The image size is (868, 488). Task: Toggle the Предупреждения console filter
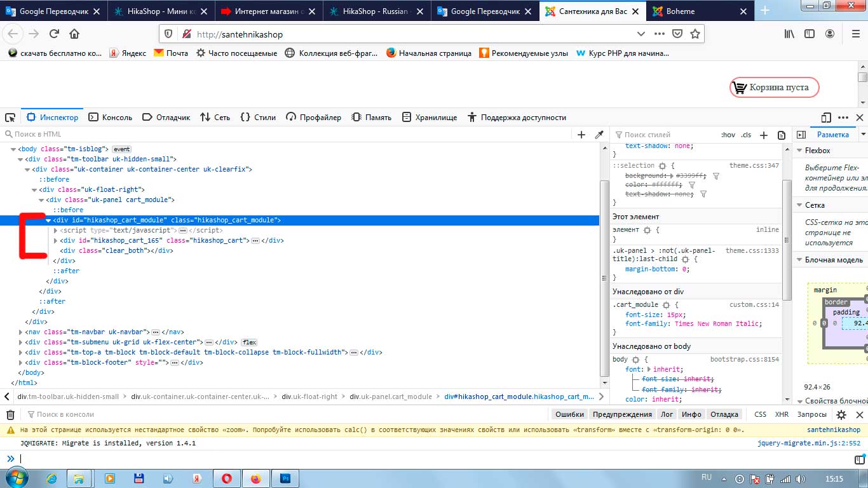coord(622,414)
